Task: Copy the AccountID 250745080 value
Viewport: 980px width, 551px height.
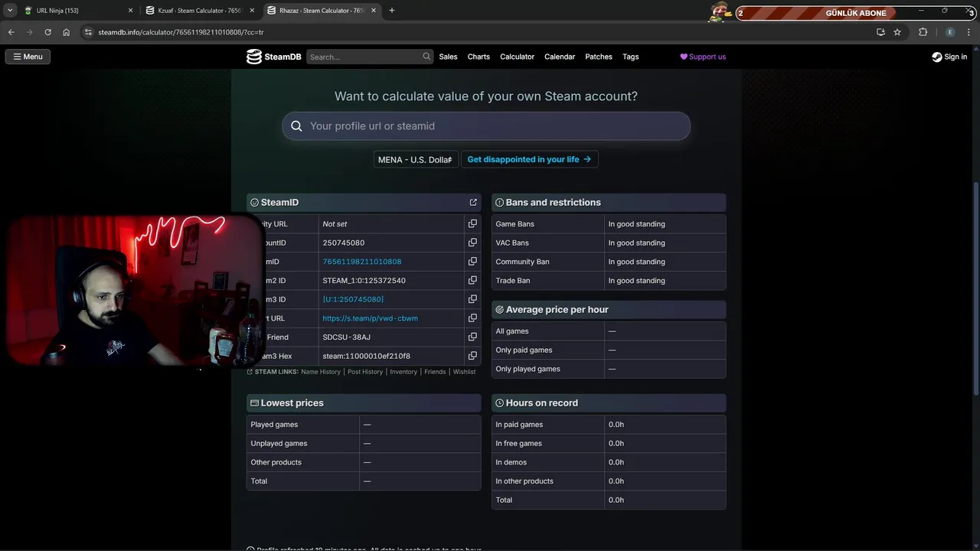Action: (472, 243)
